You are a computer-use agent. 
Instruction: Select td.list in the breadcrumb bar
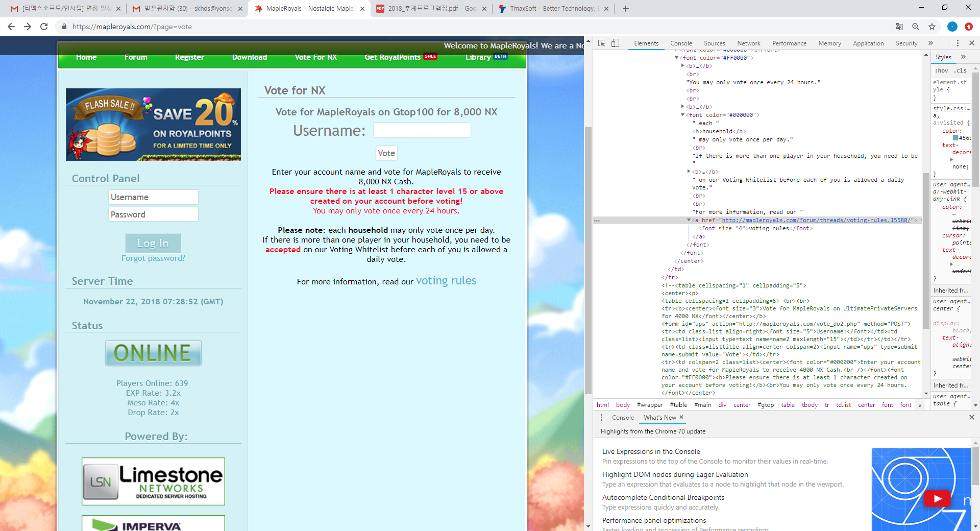click(843, 405)
